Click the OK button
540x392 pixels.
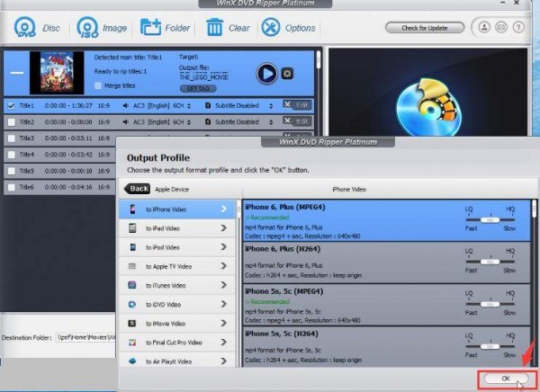pos(506,379)
